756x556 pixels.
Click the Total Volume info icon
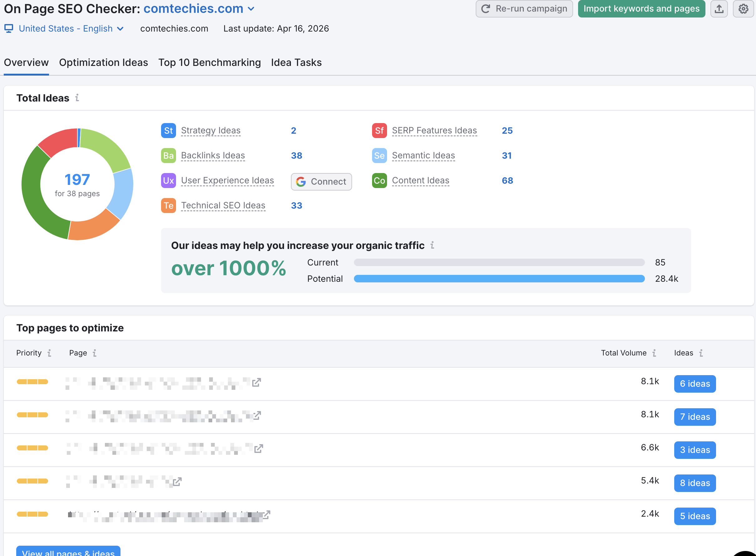click(x=654, y=353)
